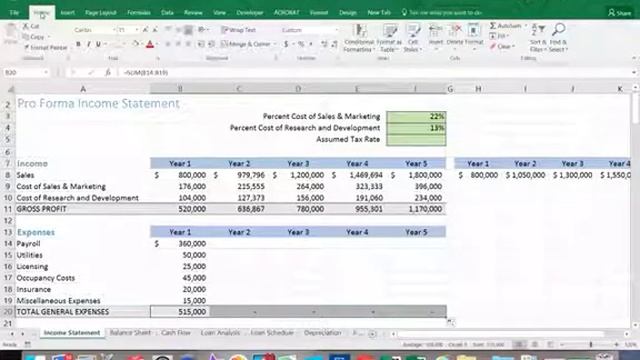Screen dimensions: 640x360
Task: Toggle Italic formatting
Action: (88, 44)
